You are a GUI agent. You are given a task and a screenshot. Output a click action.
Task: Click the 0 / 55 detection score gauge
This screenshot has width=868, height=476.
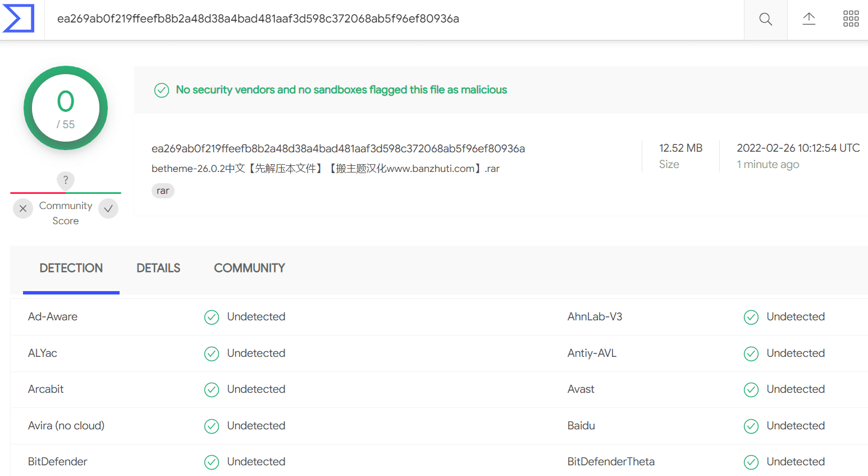click(x=66, y=108)
